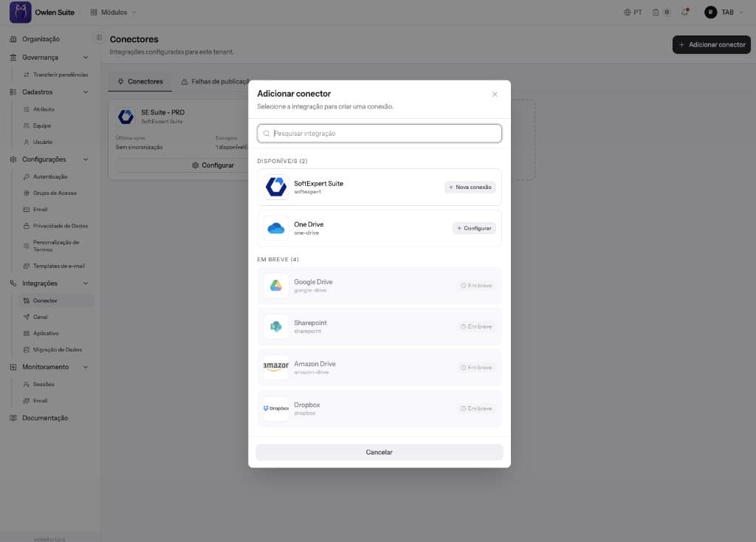Open the notifications bell icon
The width and height of the screenshot is (756, 542).
pyautogui.click(x=684, y=12)
